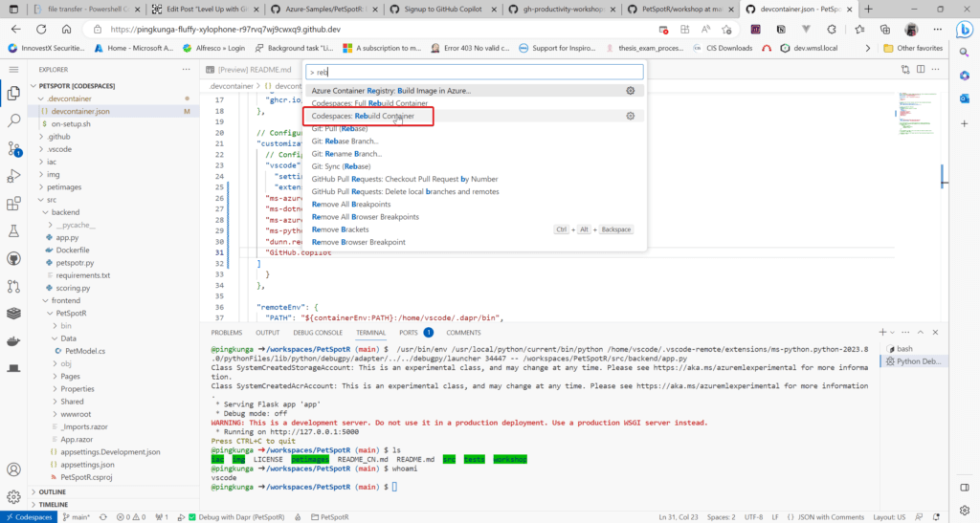Click command palette input field
The image size is (980, 523).
pos(474,72)
